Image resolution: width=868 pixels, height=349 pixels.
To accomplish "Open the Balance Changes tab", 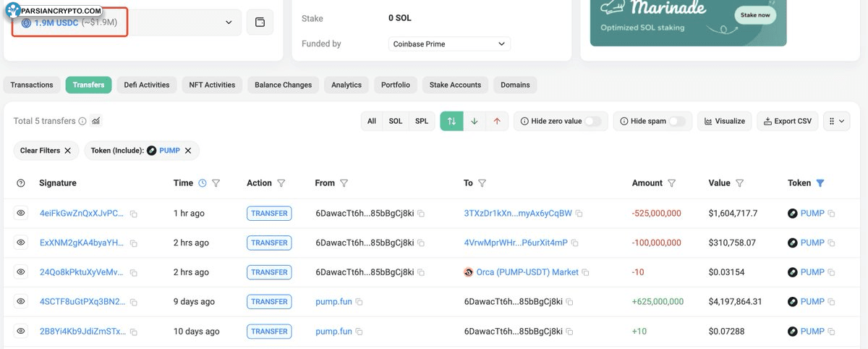I will tap(283, 85).
